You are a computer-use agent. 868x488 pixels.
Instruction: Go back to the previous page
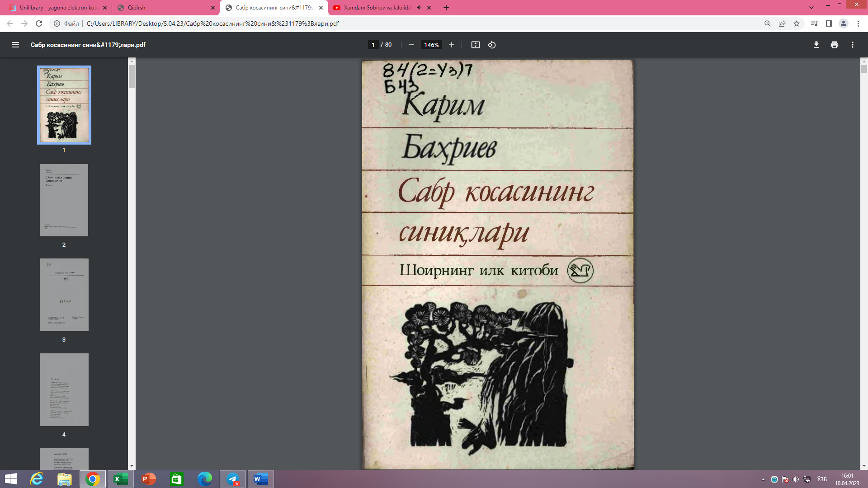point(10,23)
